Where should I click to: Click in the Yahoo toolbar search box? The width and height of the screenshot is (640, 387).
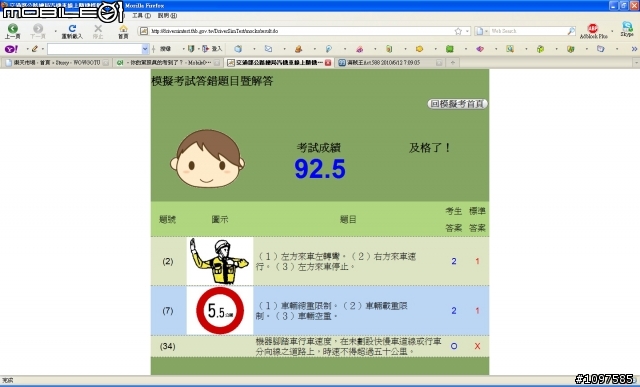[95, 49]
